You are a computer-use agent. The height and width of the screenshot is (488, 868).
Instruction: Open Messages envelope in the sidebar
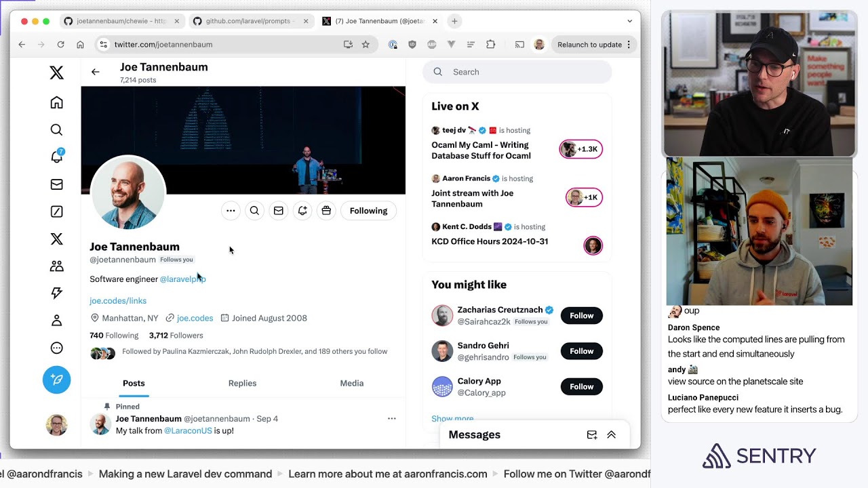click(x=57, y=184)
